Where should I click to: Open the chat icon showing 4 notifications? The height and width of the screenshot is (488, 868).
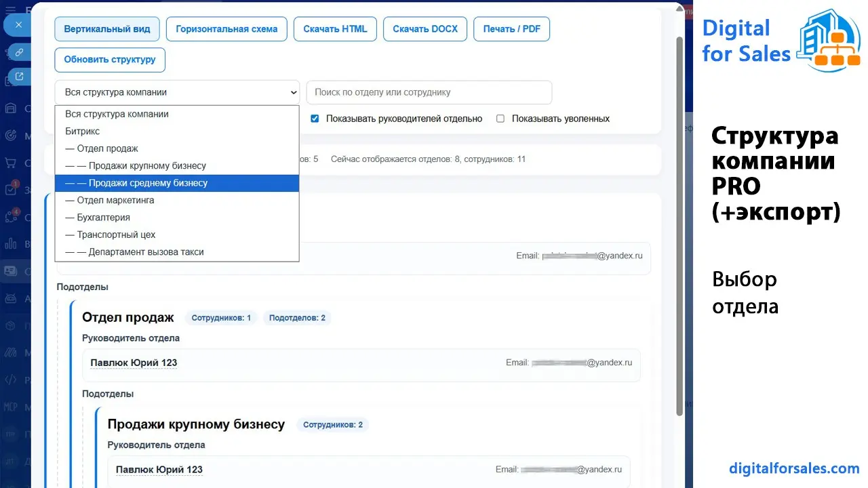(12, 217)
